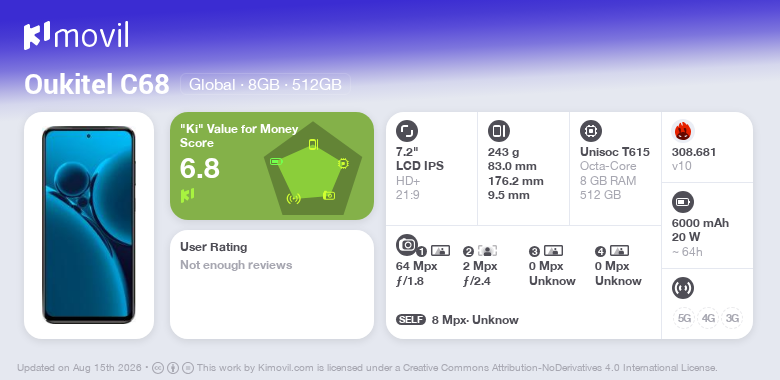Image resolution: width=780 pixels, height=380 pixels.
Task: Click the screen size icon
Action: [x=407, y=131]
